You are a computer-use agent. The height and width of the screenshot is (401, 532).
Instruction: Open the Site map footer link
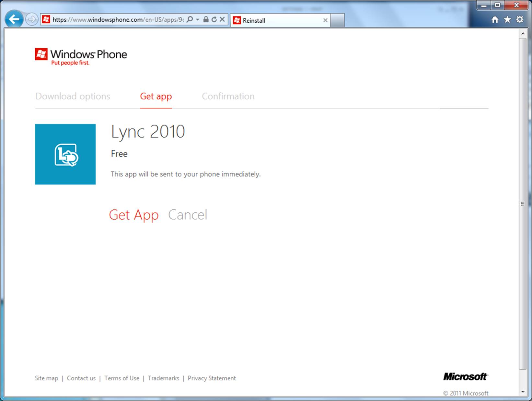click(x=46, y=378)
